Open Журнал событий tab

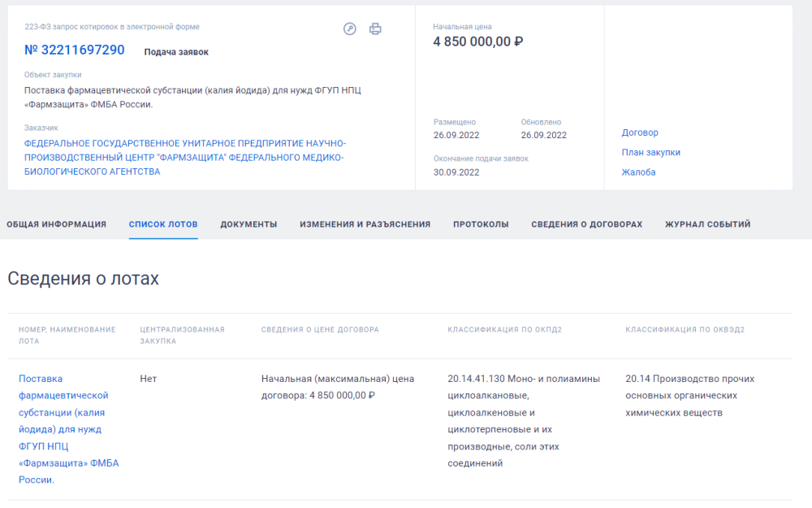708,224
